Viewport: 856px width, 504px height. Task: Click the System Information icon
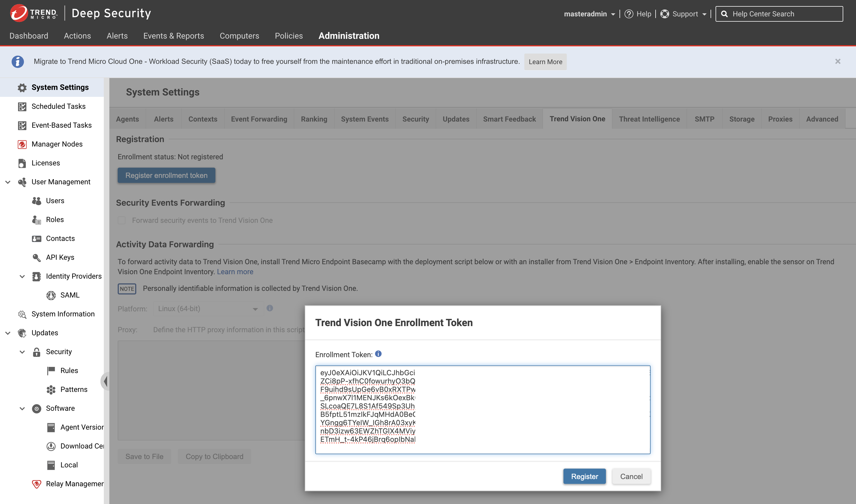tap(22, 314)
